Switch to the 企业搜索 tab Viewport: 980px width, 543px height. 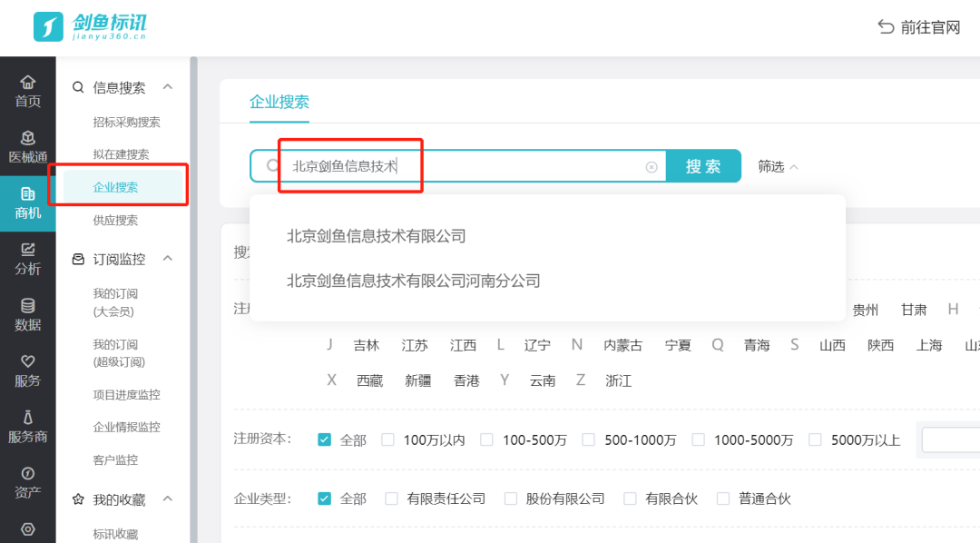pos(279,102)
